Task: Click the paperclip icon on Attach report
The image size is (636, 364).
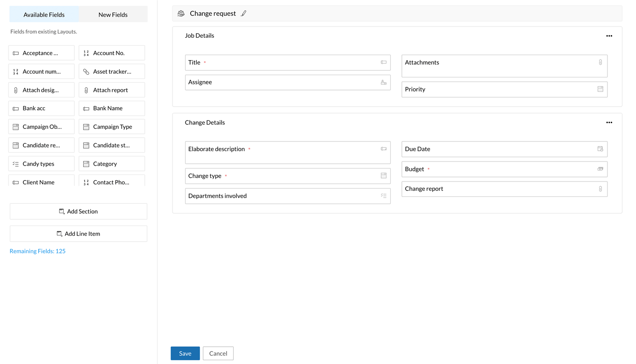Action: (x=86, y=90)
